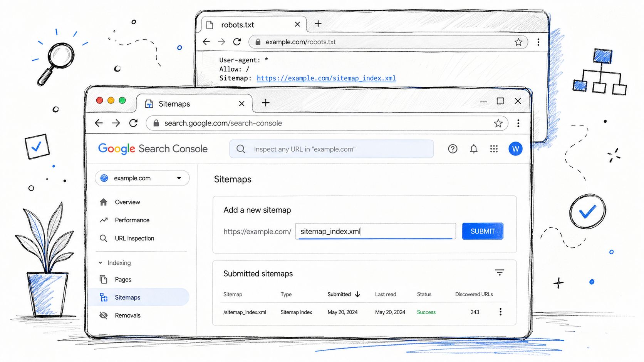Open URL inspection in sidebar
The height and width of the screenshot is (362, 644).
click(134, 238)
